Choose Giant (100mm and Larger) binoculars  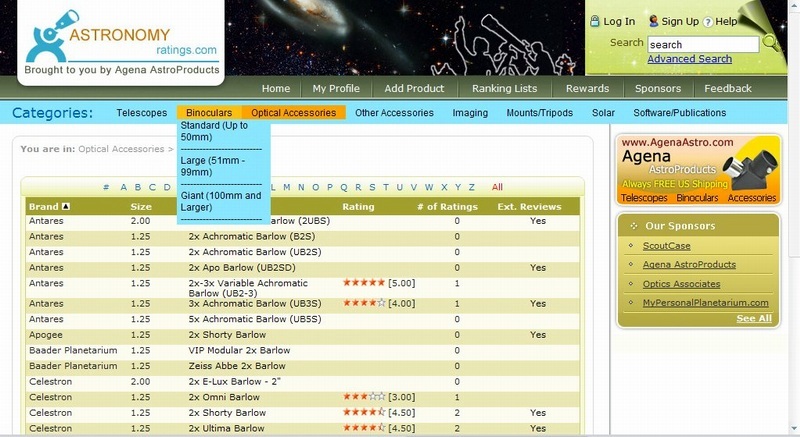coord(221,201)
